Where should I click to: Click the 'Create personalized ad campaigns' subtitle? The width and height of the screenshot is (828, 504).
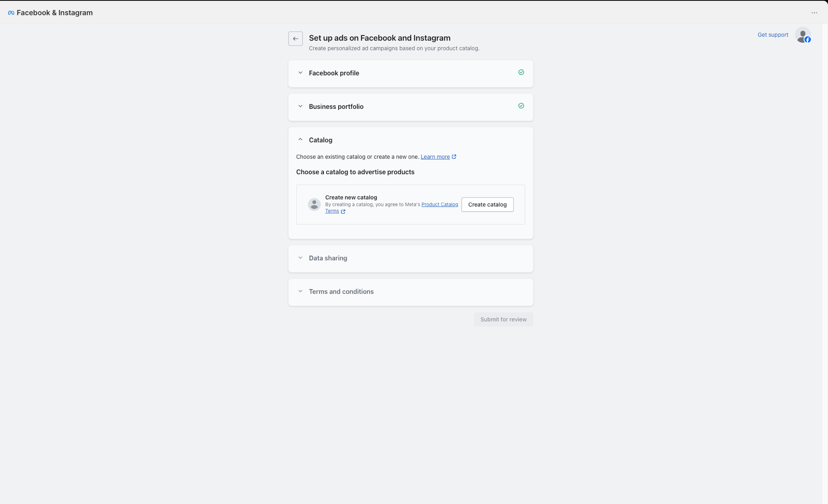coord(394,48)
